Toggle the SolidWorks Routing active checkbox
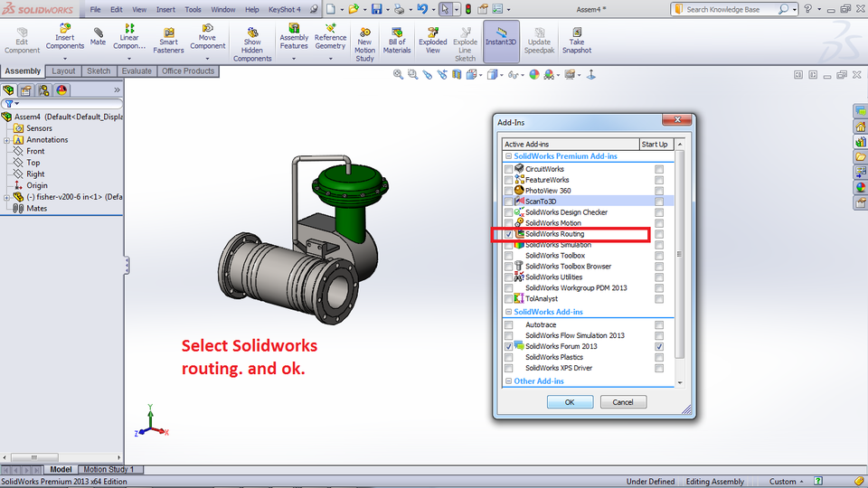 click(509, 234)
